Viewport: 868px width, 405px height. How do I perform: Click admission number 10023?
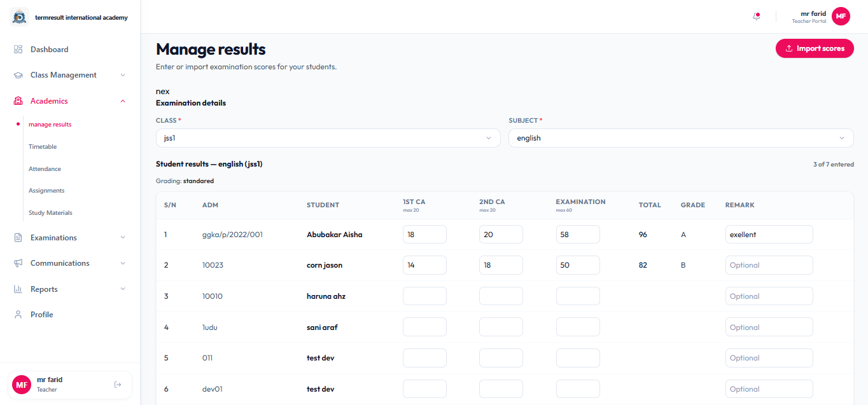click(213, 265)
